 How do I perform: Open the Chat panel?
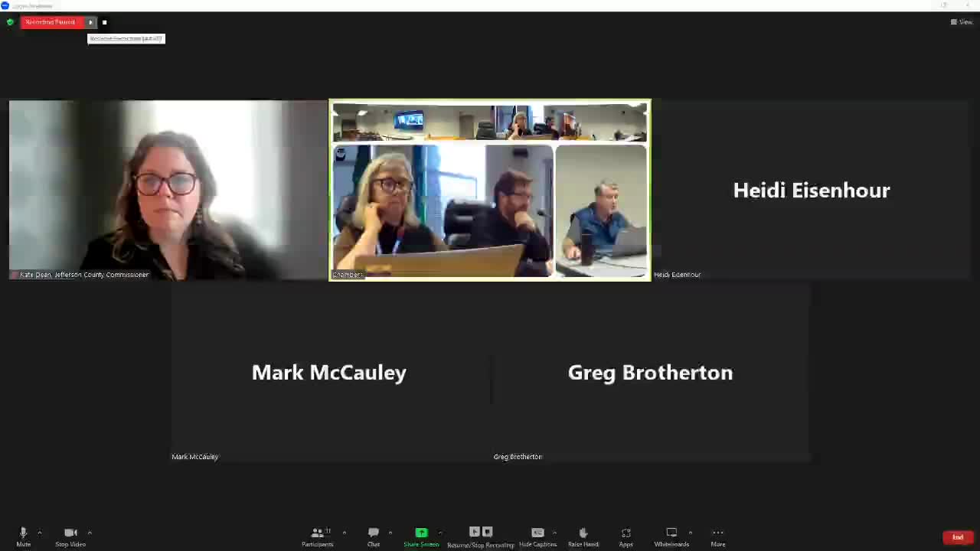tap(374, 536)
